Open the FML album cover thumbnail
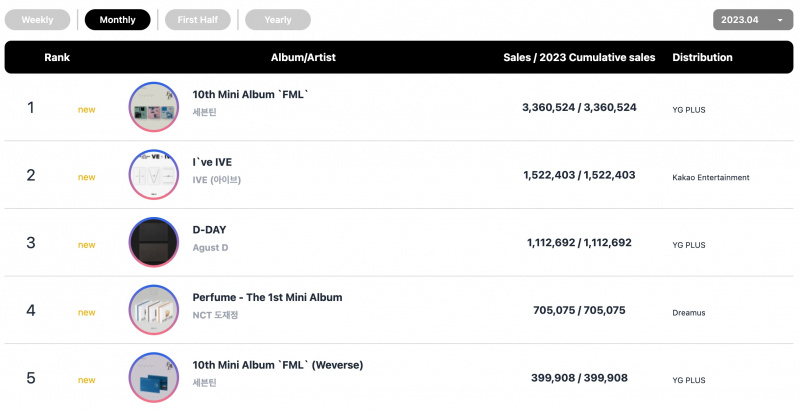Viewport: 800px width, 411px height. coord(154,107)
